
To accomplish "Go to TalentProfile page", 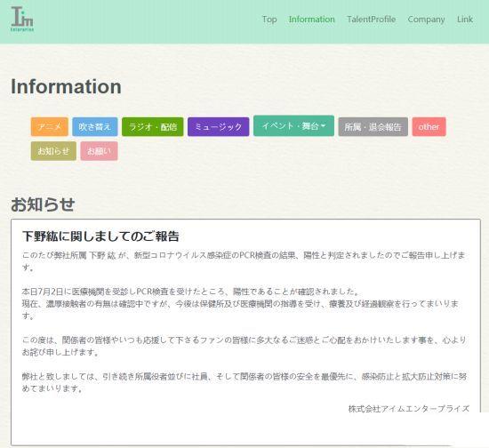I will click(371, 20).
